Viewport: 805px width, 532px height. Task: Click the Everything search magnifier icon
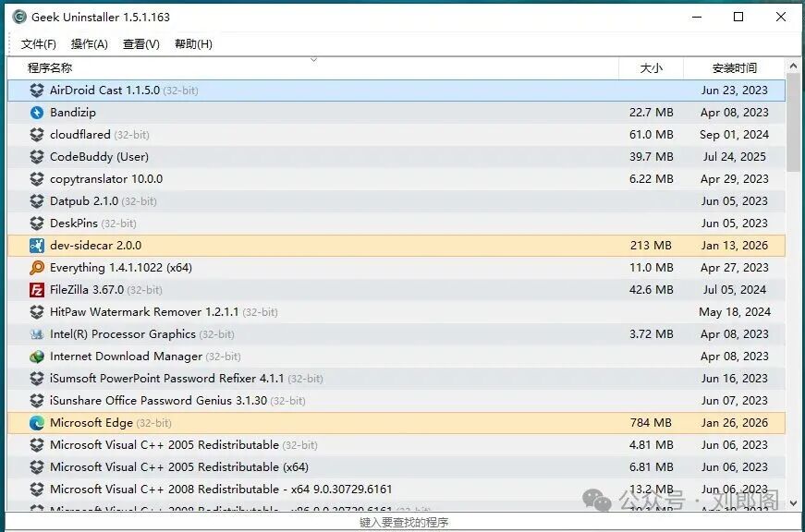point(37,267)
